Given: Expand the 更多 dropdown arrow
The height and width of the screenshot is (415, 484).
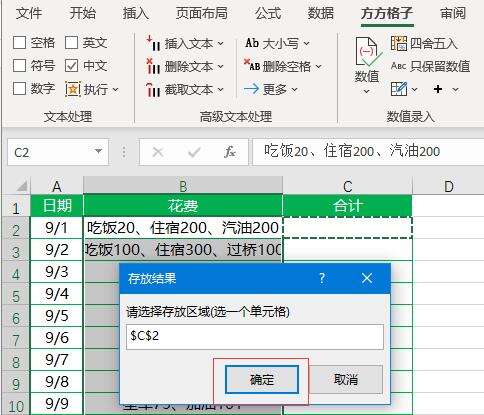Looking at the screenshot, I should pyautogui.click(x=294, y=89).
